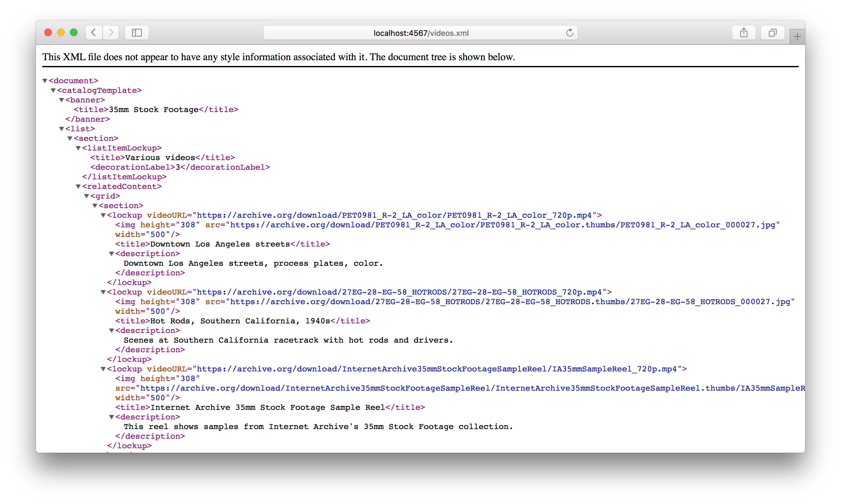Open a new tab with plus button
The height and width of the screenshot is (504, 841).
pyautogui.click(x=797, y=37)
